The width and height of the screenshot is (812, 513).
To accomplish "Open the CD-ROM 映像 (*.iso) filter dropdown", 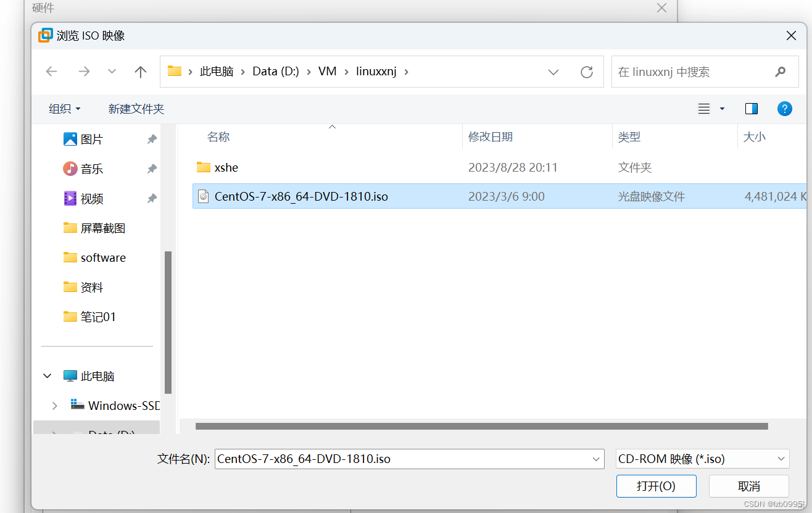I will point(703,459).
